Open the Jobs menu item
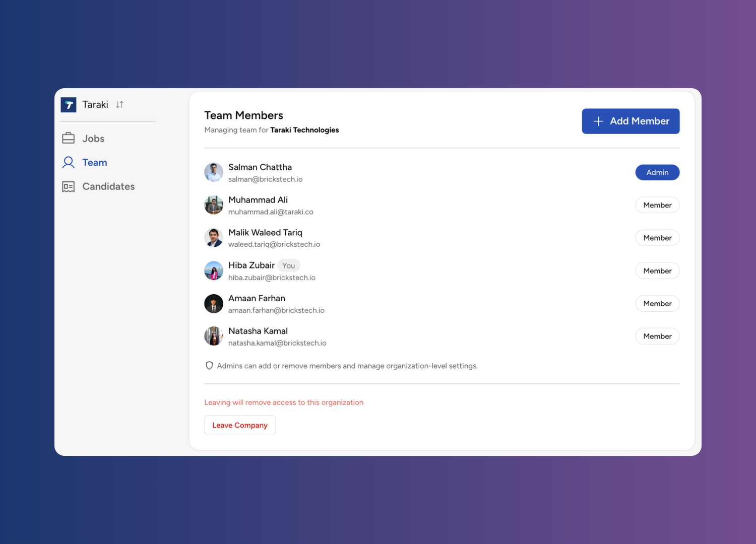 [93, 139]
